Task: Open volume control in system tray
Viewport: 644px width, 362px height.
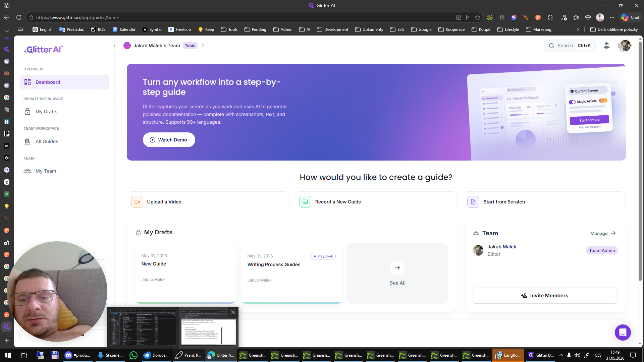Action: pos(577,355)
